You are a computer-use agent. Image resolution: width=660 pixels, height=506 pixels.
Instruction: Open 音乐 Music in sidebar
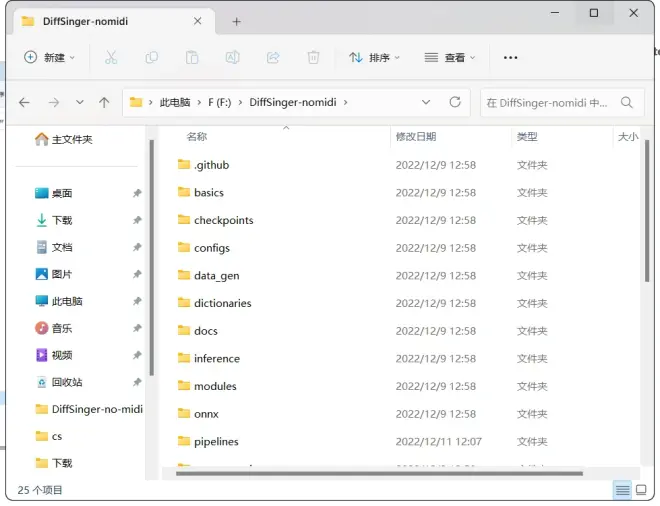point(54,328)
